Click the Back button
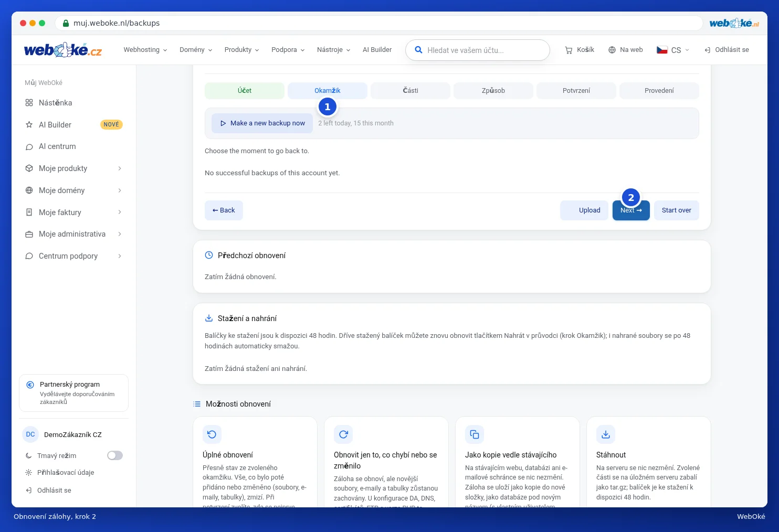Image resolution: width=779 pixels, height=532 pixels. pos(224,210)
